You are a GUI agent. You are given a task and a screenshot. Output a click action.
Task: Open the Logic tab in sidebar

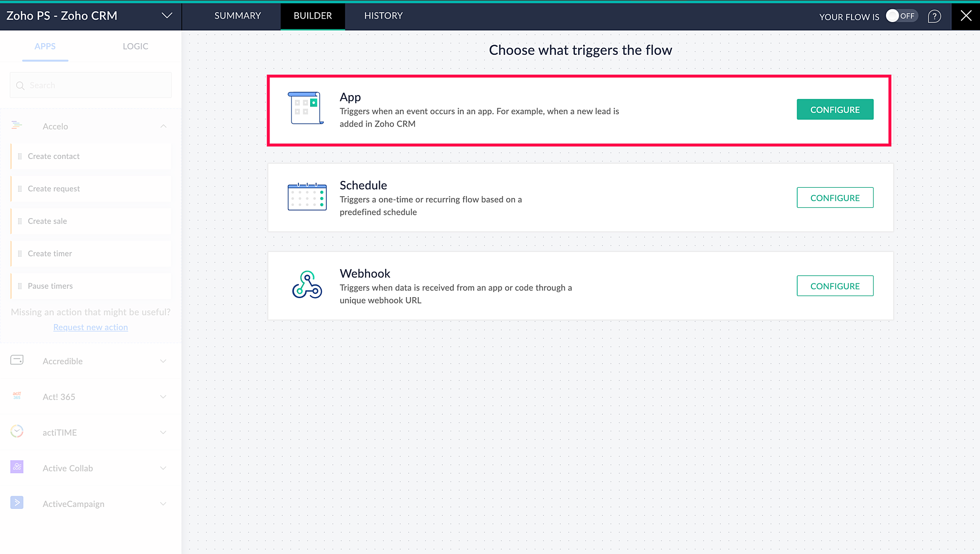135,46
